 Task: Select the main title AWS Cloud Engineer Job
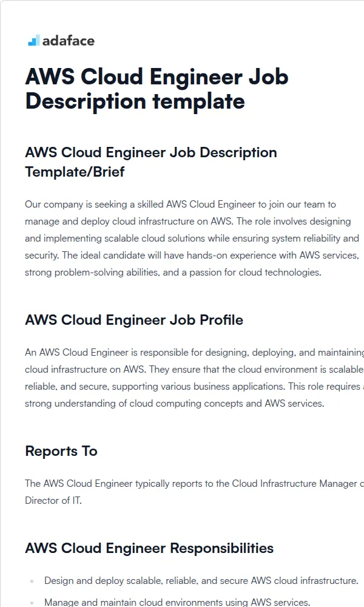157,76
